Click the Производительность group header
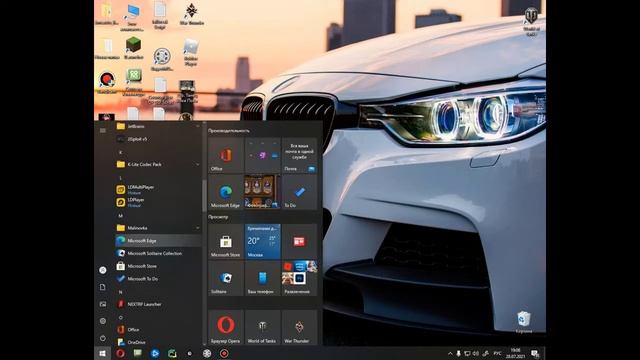Viewport: 640px width, 360px height. pos(229,131)
